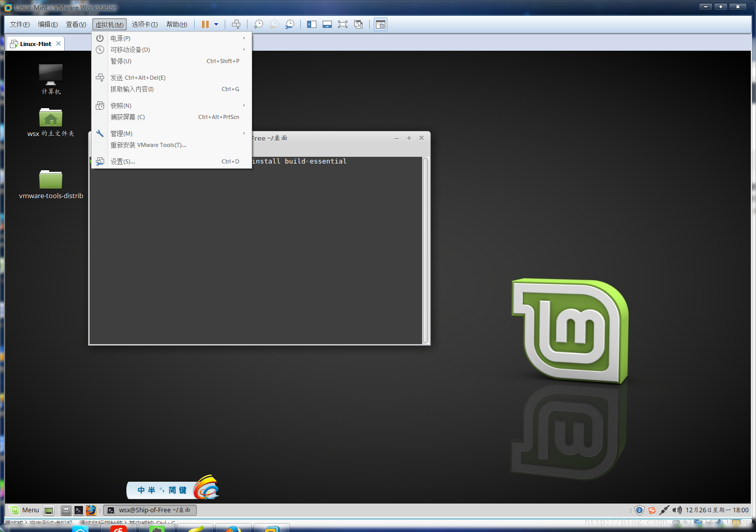Launch Firefox from Mint panel
Image resolution: width=756 pixels, height=532 pixels.
[x=91, y=510]
